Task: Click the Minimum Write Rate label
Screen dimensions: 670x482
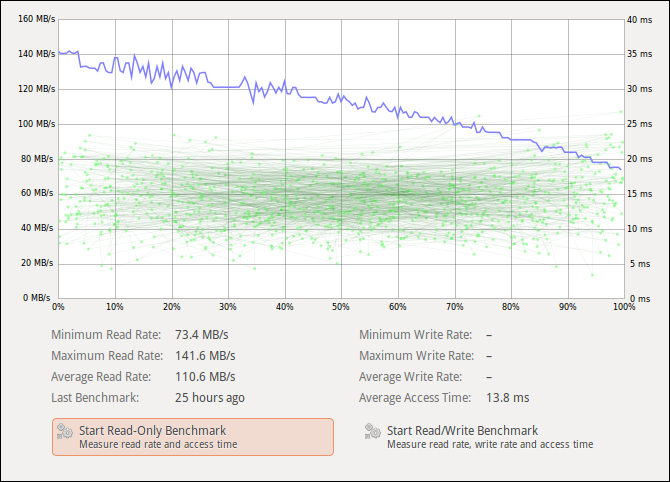Action: click(415, 335)
